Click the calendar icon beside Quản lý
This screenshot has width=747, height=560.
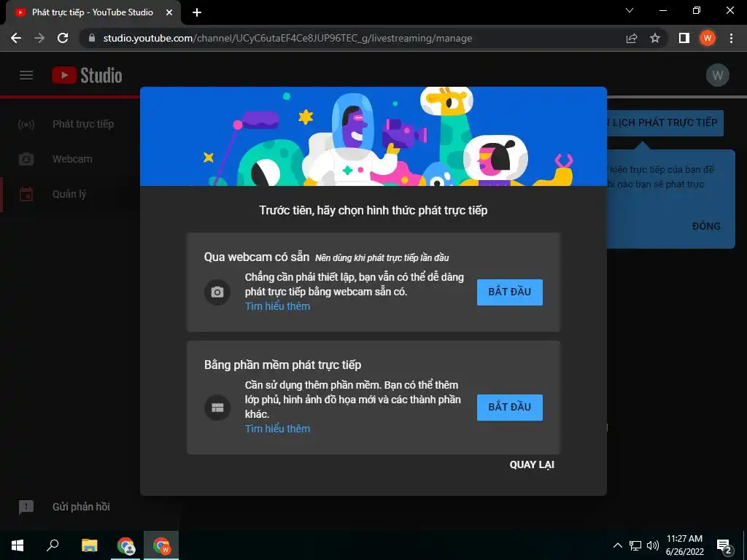(x=26, y=194)
